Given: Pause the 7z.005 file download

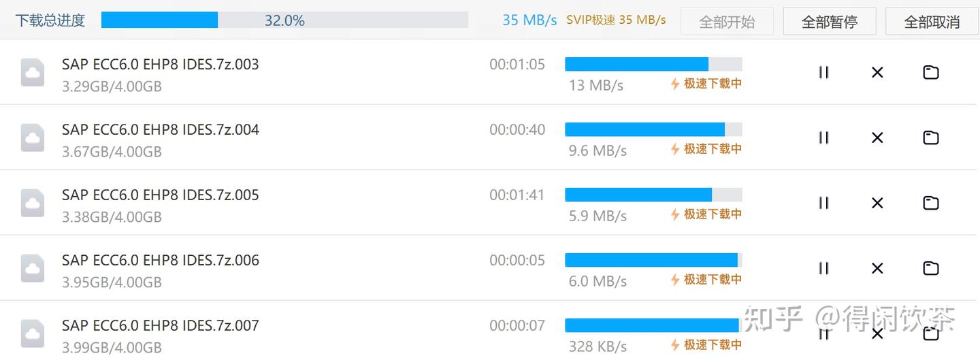Looking at the screenshot, I should tap(823, 203).
